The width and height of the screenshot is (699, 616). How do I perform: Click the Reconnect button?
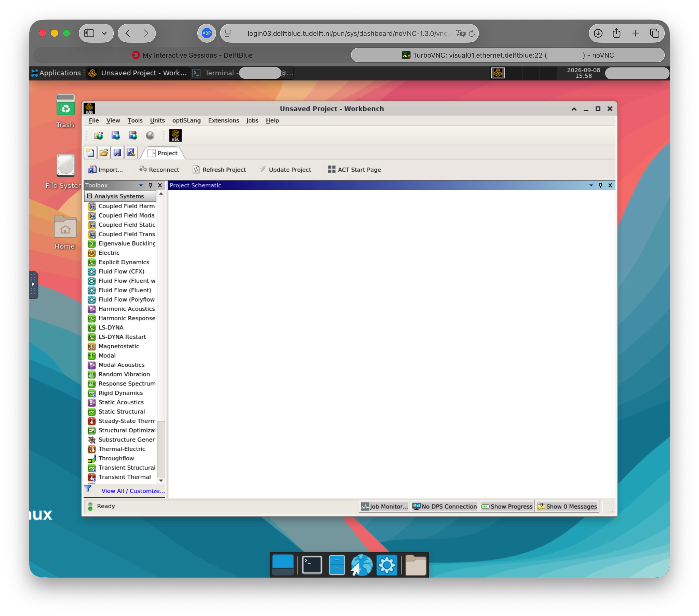tap(159, 170)
